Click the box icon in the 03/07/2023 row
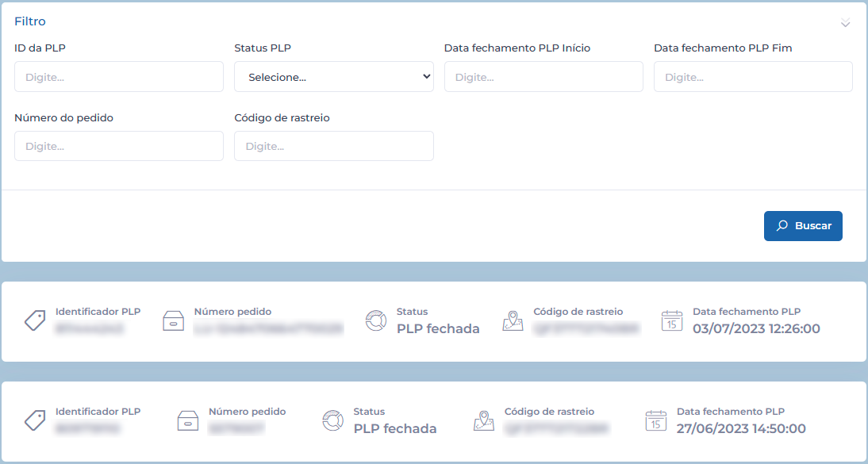 click(173, 321)
